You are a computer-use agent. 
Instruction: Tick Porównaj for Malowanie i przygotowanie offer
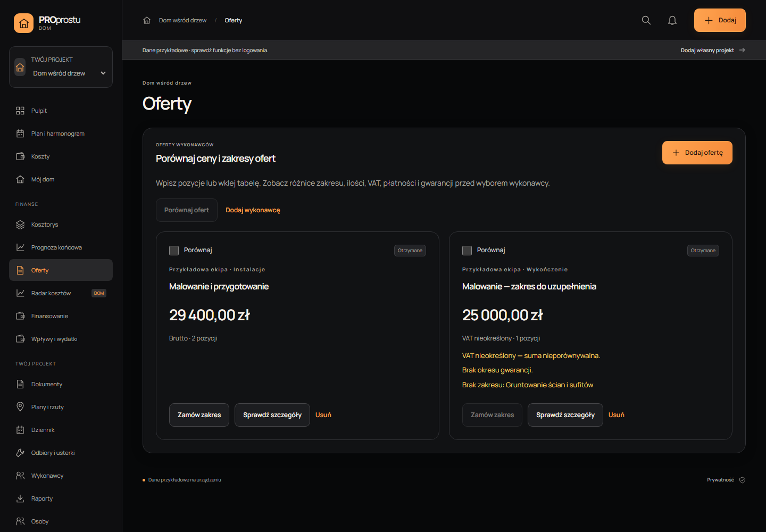click(174, 251)
